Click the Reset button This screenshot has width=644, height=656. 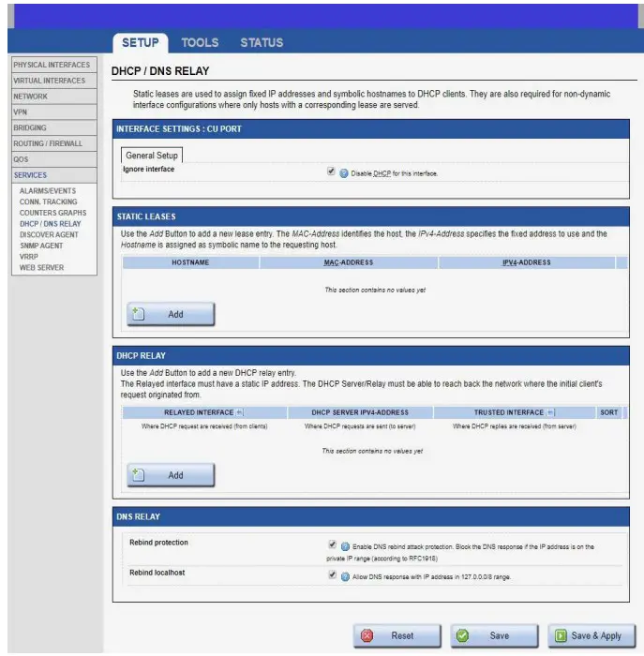click(397, 635)
